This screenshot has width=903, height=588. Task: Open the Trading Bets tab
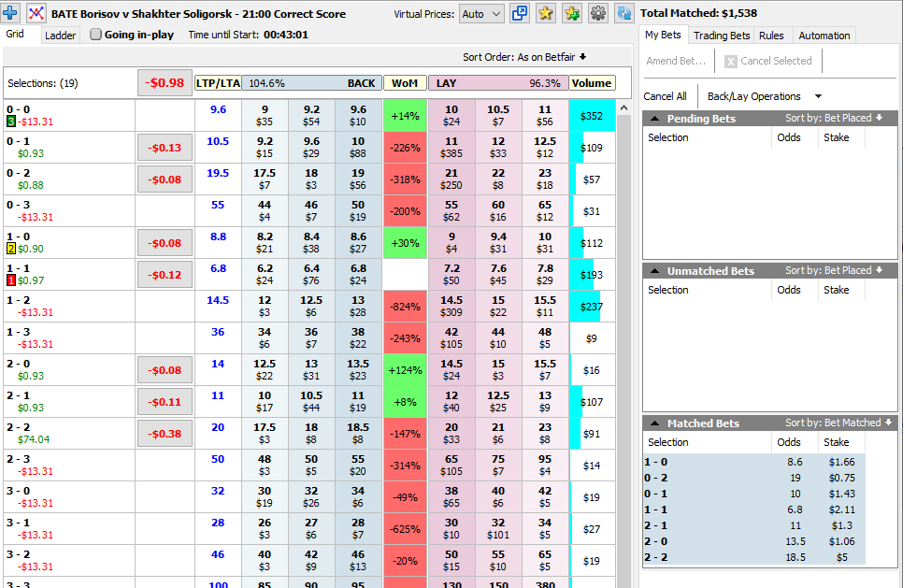pyautogui.click(x=721, y=36)
